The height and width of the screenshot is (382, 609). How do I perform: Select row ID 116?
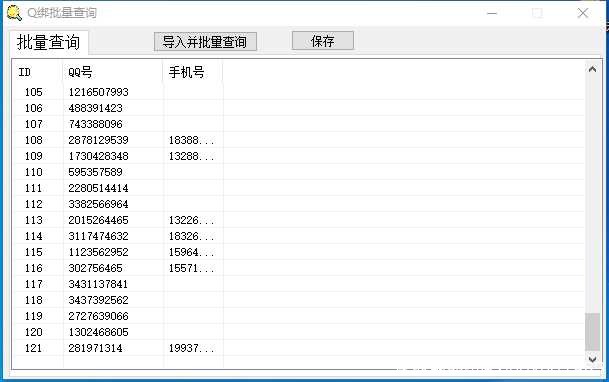pos(34,268)
